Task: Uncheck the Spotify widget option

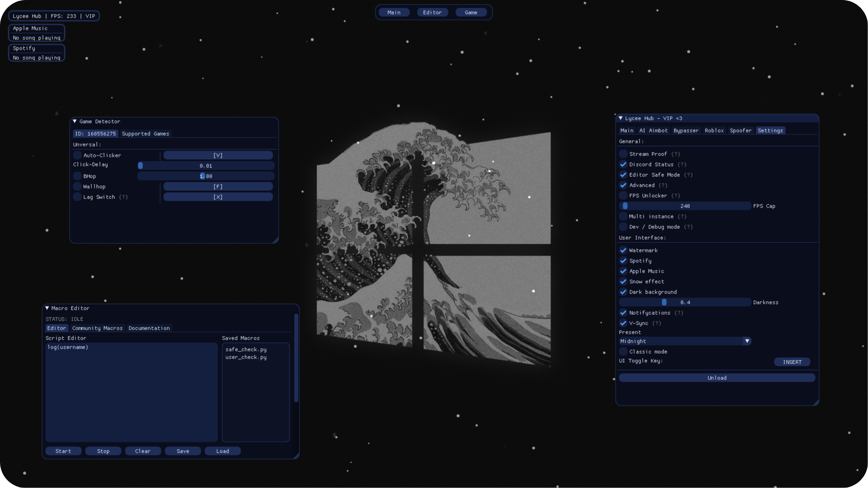Action: click(x=623, y=261)
